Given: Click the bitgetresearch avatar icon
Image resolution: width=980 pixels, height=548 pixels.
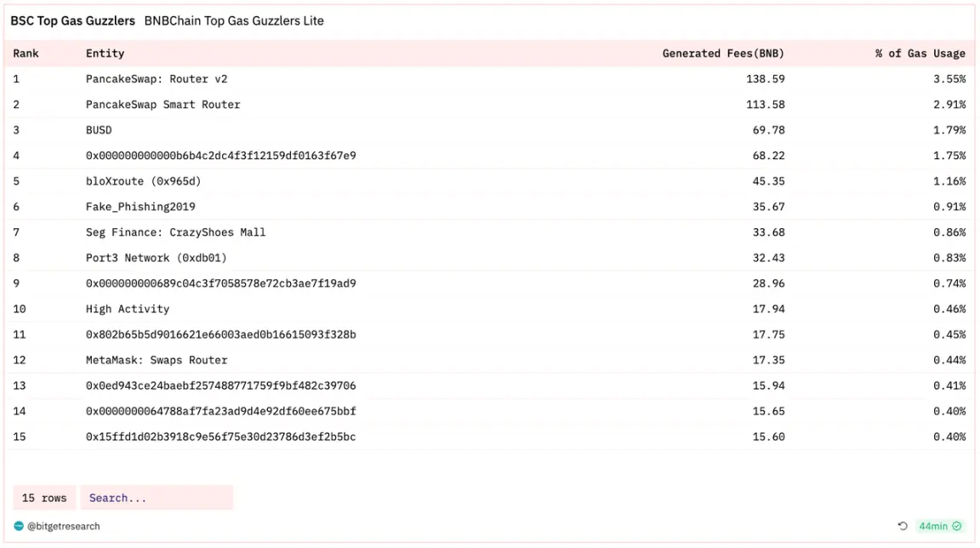Looking at the screenshot, I should click(19, 526).
